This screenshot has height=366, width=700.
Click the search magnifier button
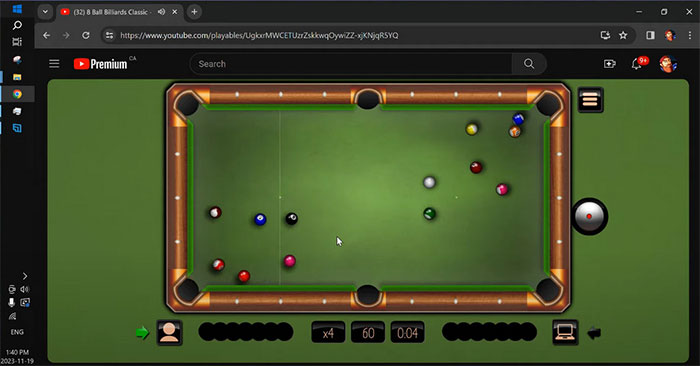[529, 64]
